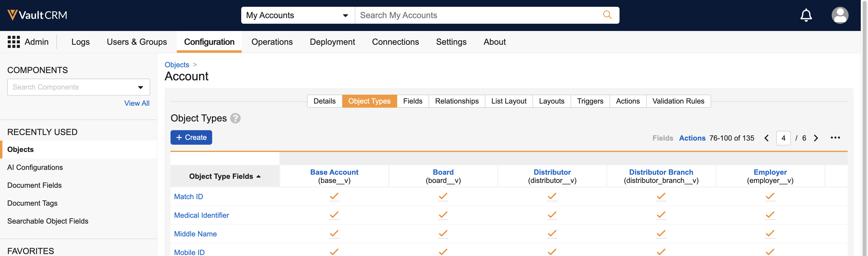The image size is (868, 256).
Task: Click the Object Types help question icon
Action: click(235, 118)
